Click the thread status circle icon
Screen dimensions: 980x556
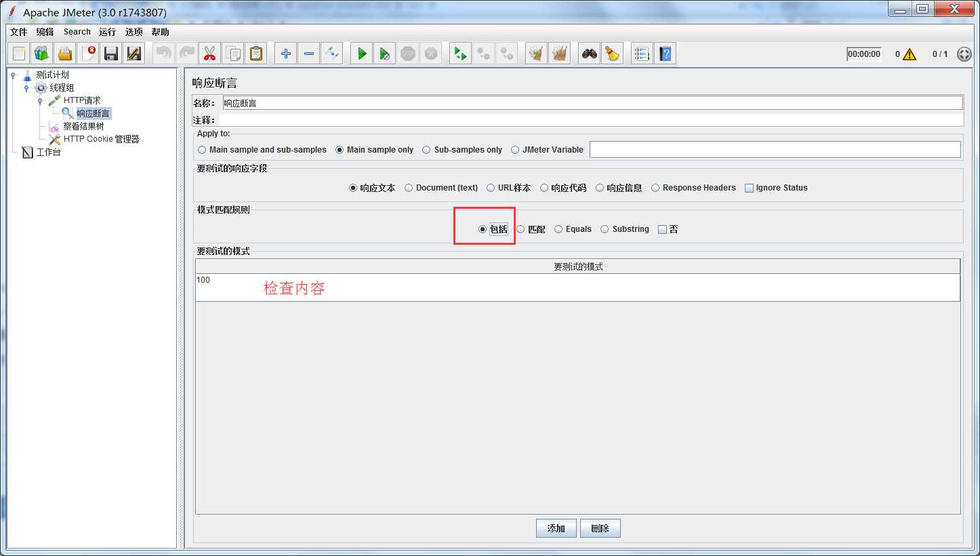tap(964, 54)
